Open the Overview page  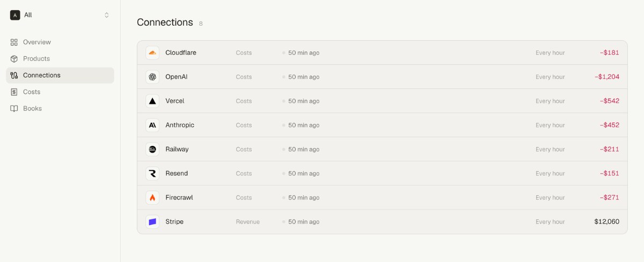pyautogui.click(x=60, y=42)
